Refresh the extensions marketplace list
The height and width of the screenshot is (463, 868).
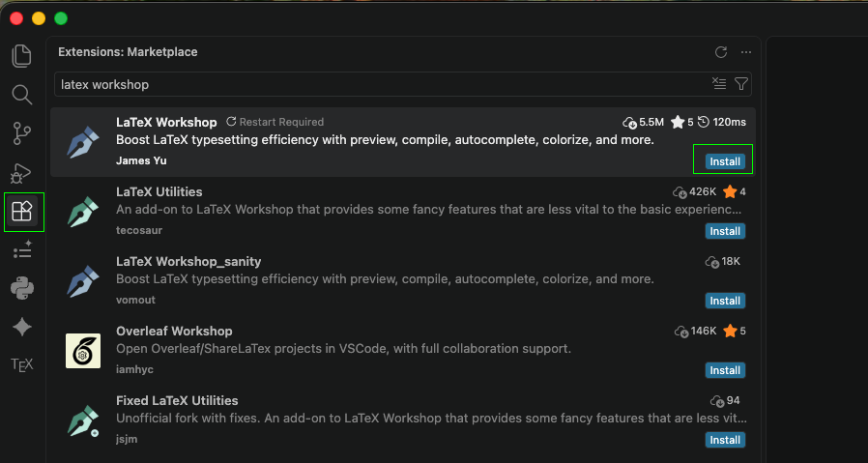tap(721, 52)
